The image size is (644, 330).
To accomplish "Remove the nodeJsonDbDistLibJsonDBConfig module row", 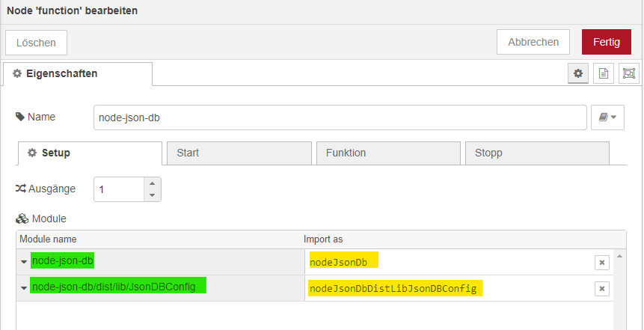I will coord(602,289).
